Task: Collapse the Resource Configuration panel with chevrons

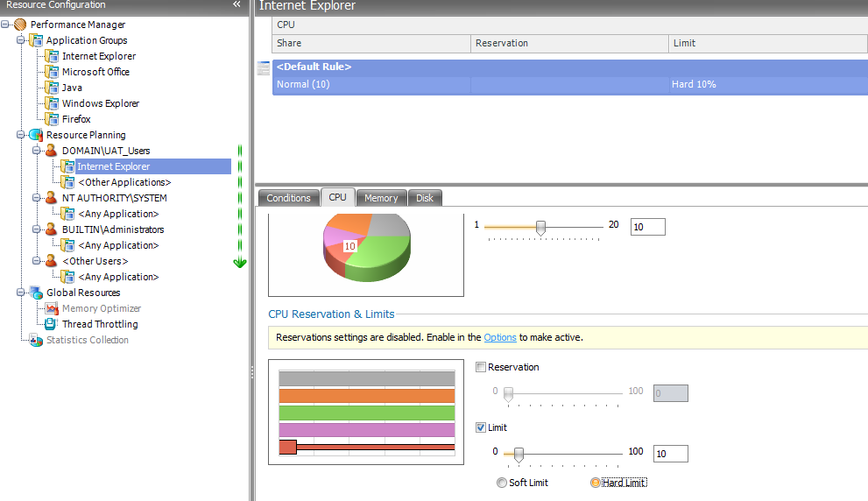Action: point(237,4)
